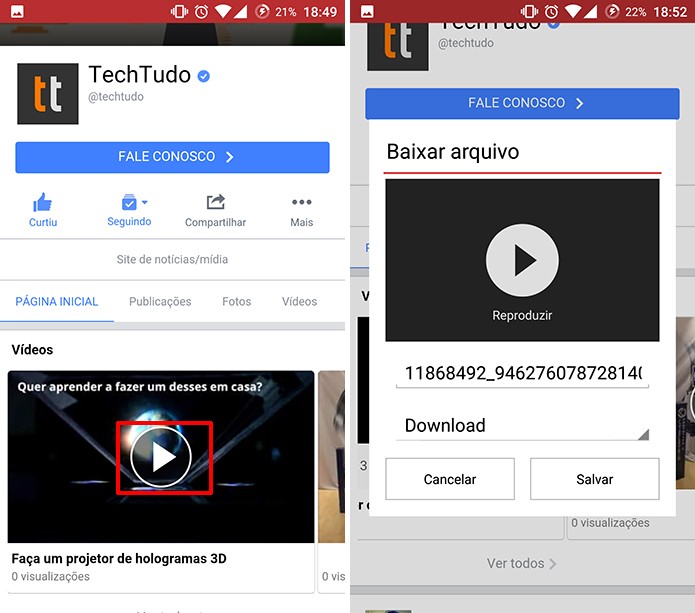Switch to PÁGINA INICIAL tab
This screenshot has height=613, width=695.
click(57, 301)
